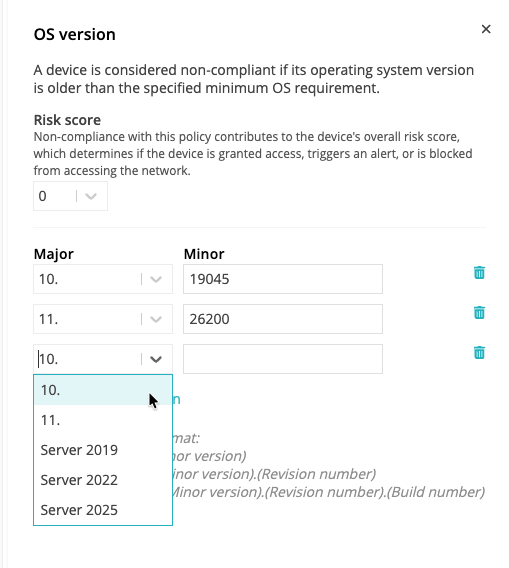Focus the empty Minor field in third row
Viewport: 509px width, 568px height.
point(283,359)
